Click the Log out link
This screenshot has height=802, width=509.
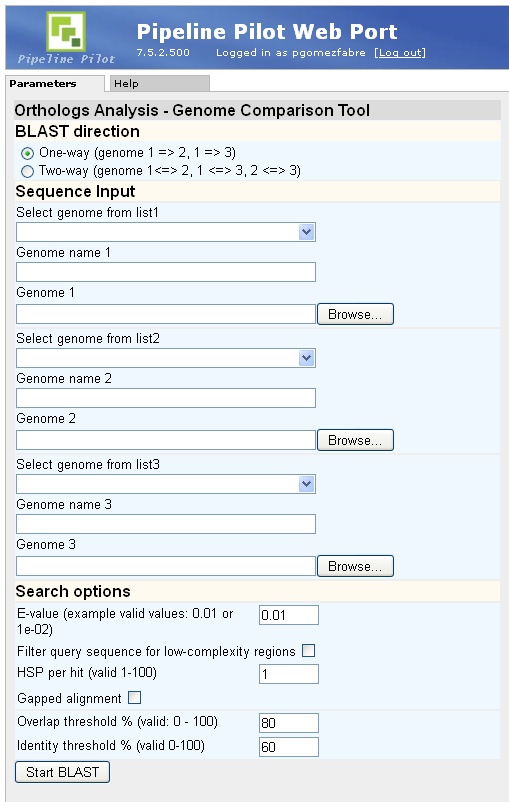400,53
